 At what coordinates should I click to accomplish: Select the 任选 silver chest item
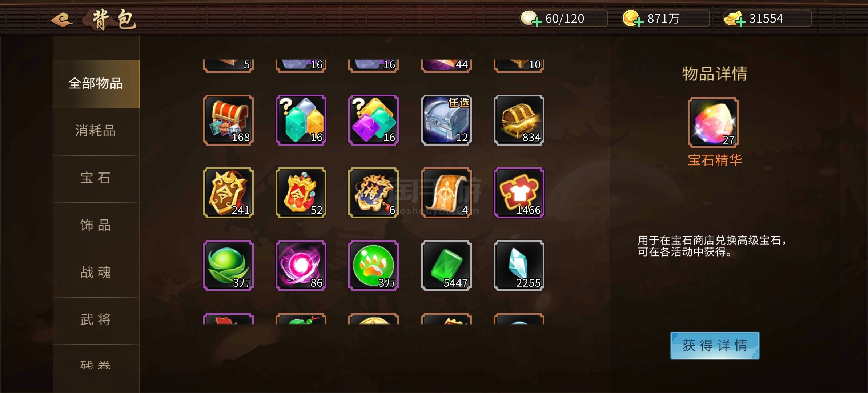446,120
